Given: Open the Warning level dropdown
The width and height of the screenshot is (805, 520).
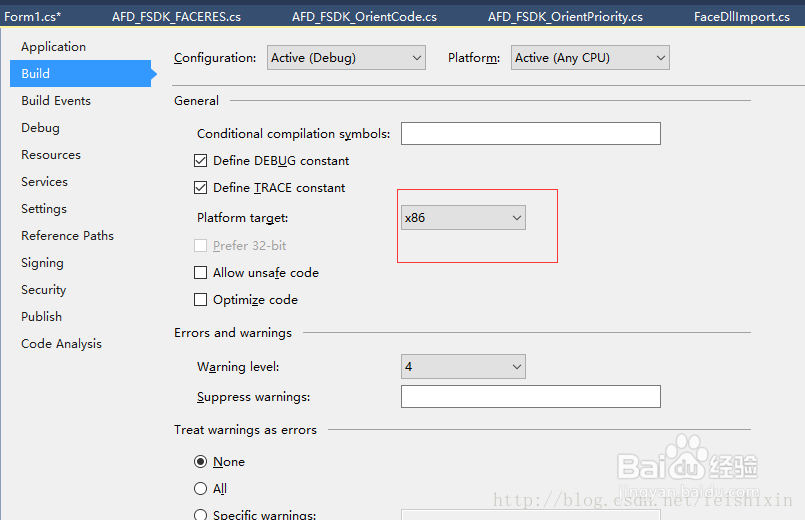Looking at the screenshot, I should pyautogui.click(x=463, y=367).
